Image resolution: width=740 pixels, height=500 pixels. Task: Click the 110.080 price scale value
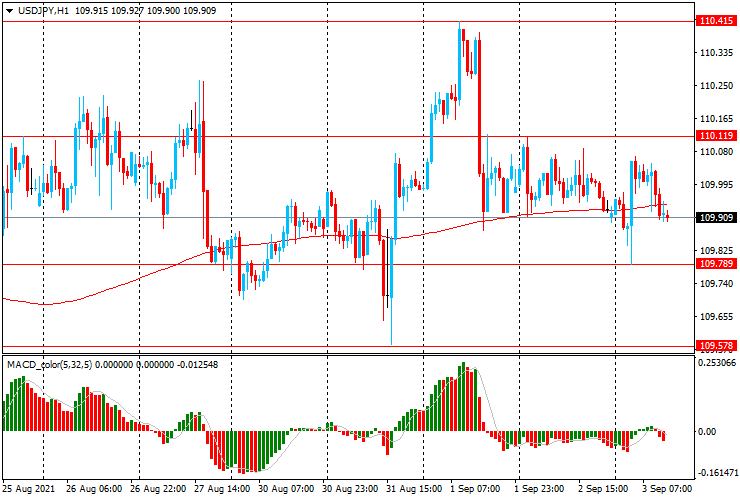pyautogui.click(x=717, y=152)
